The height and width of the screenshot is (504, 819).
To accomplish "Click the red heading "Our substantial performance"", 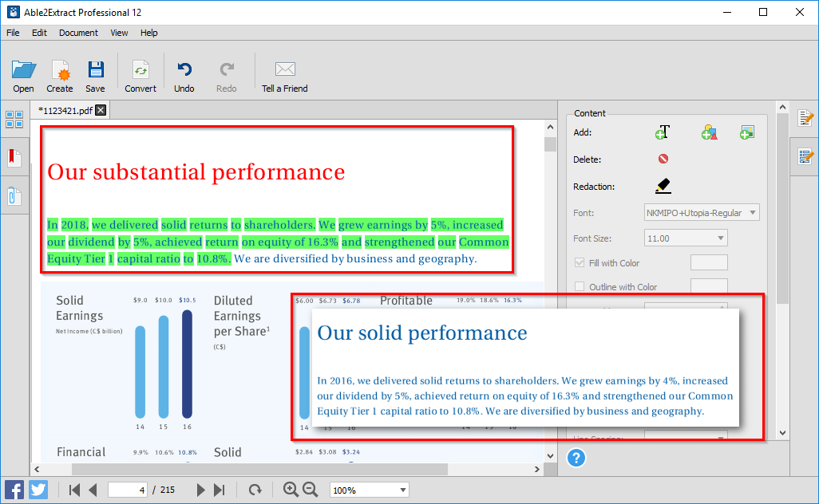I will (x=196, y=172).
